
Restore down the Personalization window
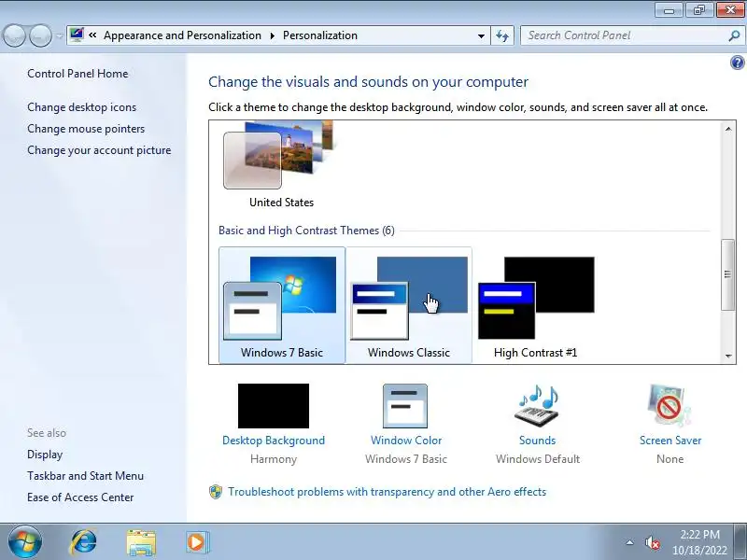click(x=699, y=10)
